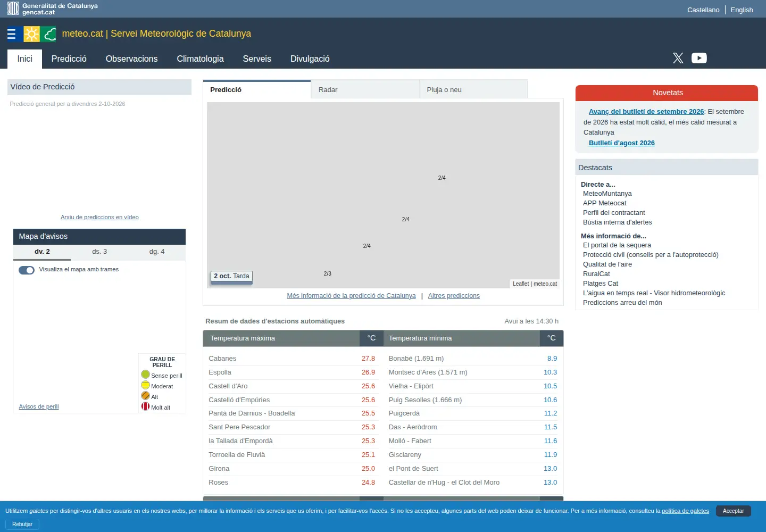Viewport: 766px width, 532px height.
Task: Click the orange Alt legend icon
Action: pyautogui.click(x=145, y=396)
